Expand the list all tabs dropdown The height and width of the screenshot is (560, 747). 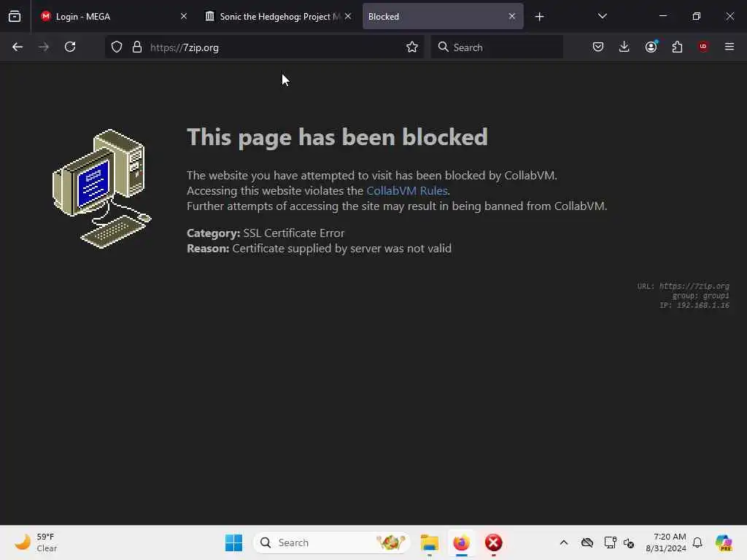click(x=602, y=16)
